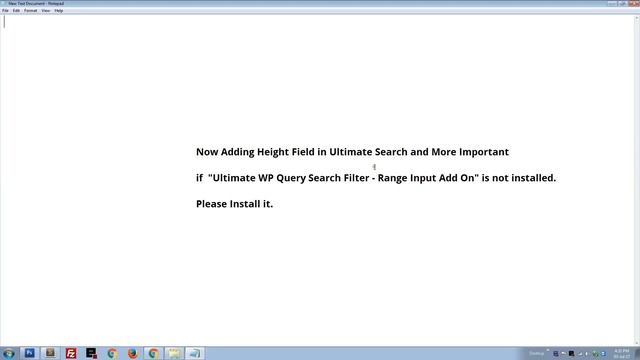This screenshot has width=640, height=360.
Task: Open the Edit menu
Action: (x=16, y=11)
